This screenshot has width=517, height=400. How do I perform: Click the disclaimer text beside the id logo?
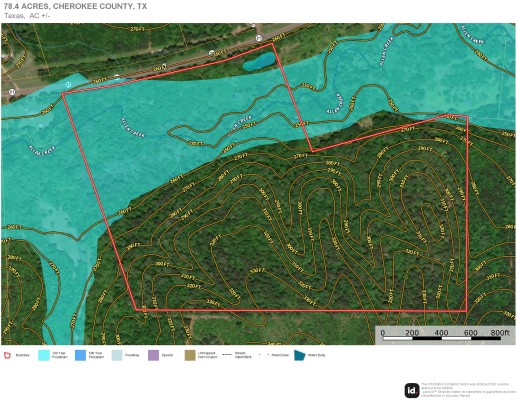[x=468, y=390]
